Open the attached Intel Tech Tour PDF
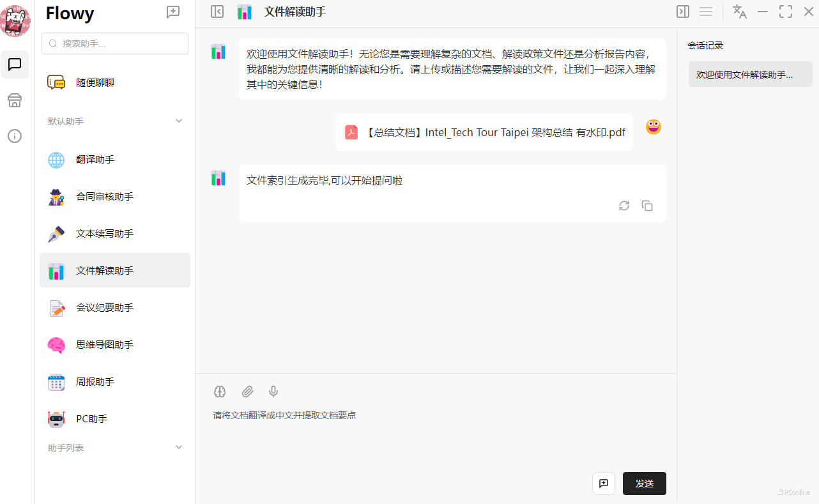This screenshot has height=504, width=819. click(x=484, y=132)
